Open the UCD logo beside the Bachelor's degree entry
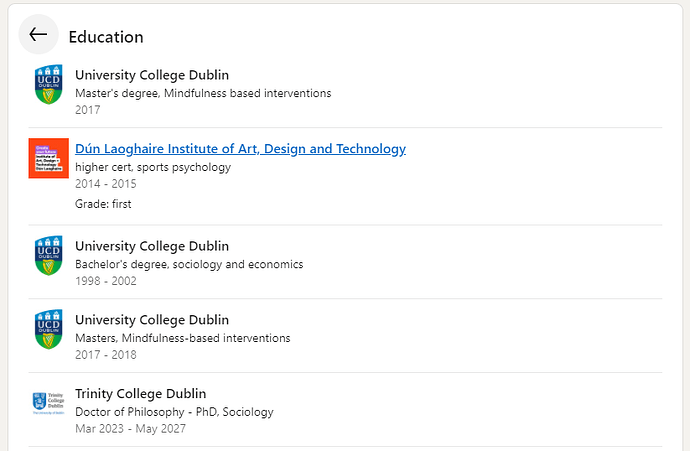The width and height of the screenshot is (690, 451). click(x=49, y=256)
